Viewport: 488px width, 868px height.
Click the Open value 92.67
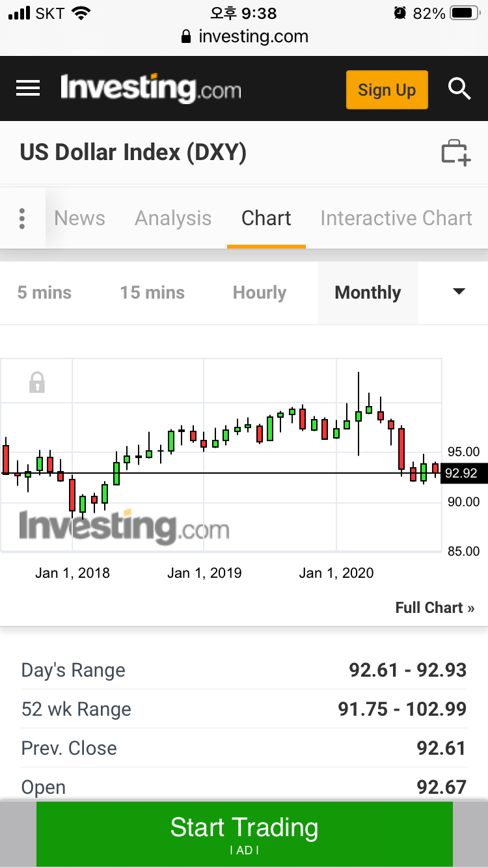click(441, 787)
